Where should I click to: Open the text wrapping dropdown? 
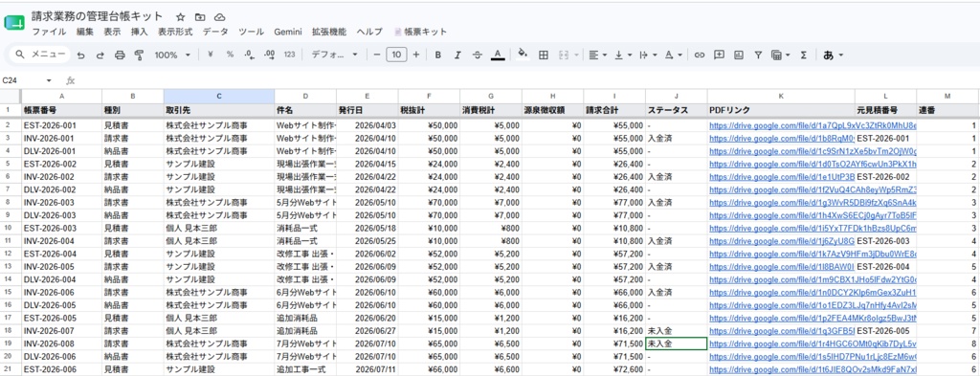648,55
